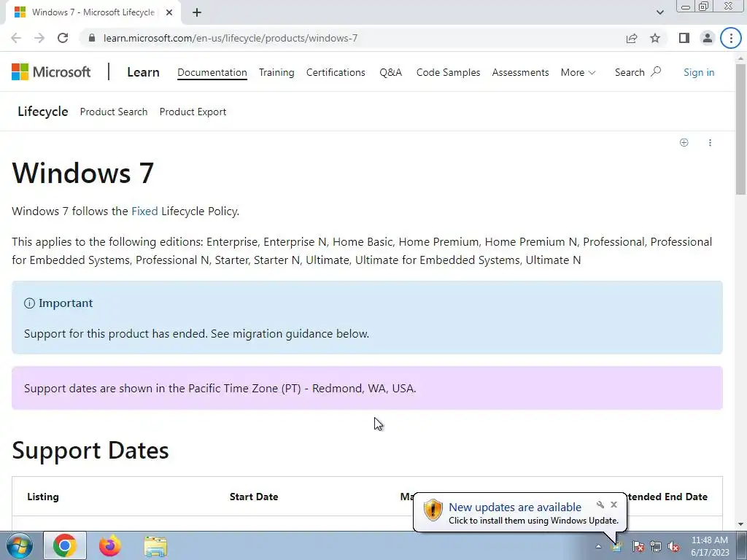Click the page vertical scrollbar thumb
747x560 pixels.
[x=740, y=128]
